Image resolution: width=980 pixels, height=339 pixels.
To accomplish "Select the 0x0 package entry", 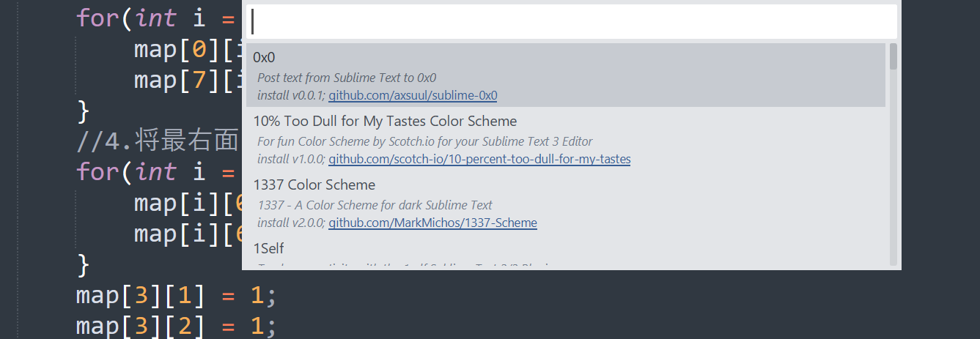I will click(x=265, y=57).
